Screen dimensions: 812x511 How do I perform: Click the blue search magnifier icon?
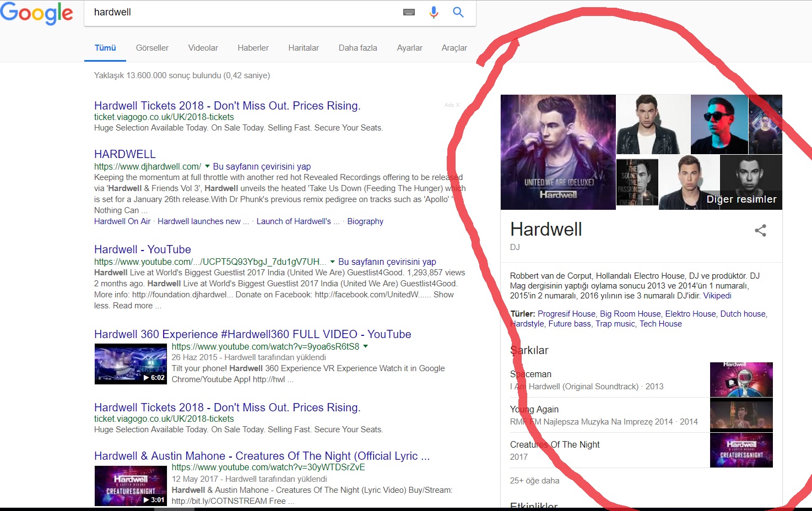458,12
